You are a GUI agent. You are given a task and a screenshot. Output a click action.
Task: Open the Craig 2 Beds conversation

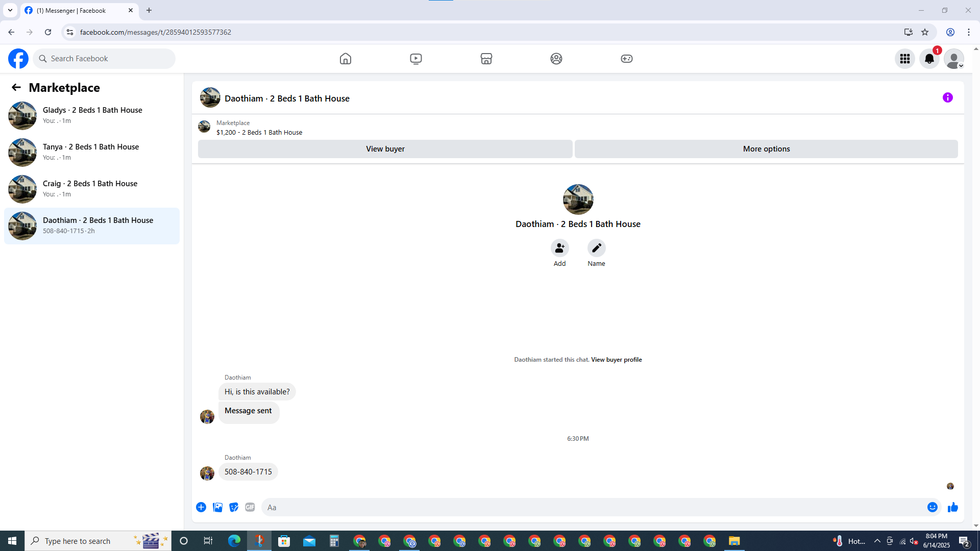point(92,189)
